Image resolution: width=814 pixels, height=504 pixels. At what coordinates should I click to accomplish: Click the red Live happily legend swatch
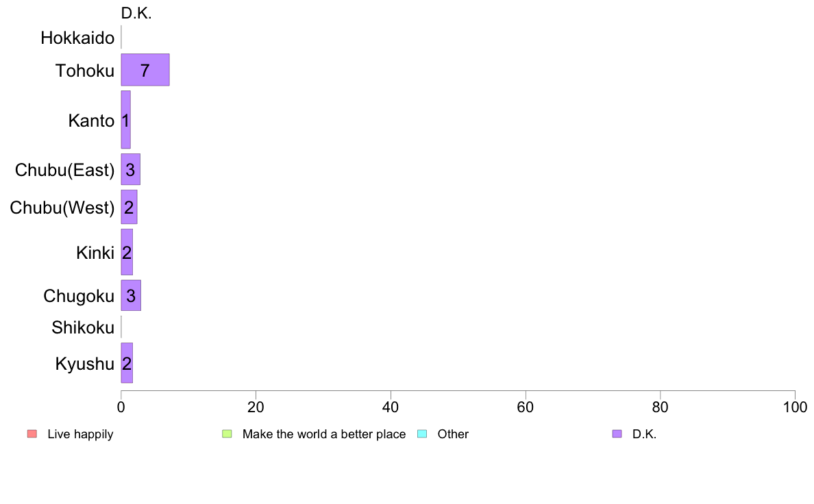point(32,433)
